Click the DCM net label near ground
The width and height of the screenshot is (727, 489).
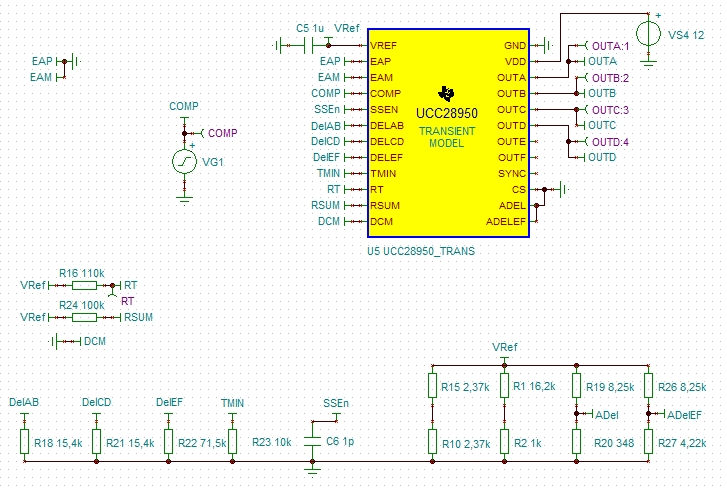coord(95,342)
